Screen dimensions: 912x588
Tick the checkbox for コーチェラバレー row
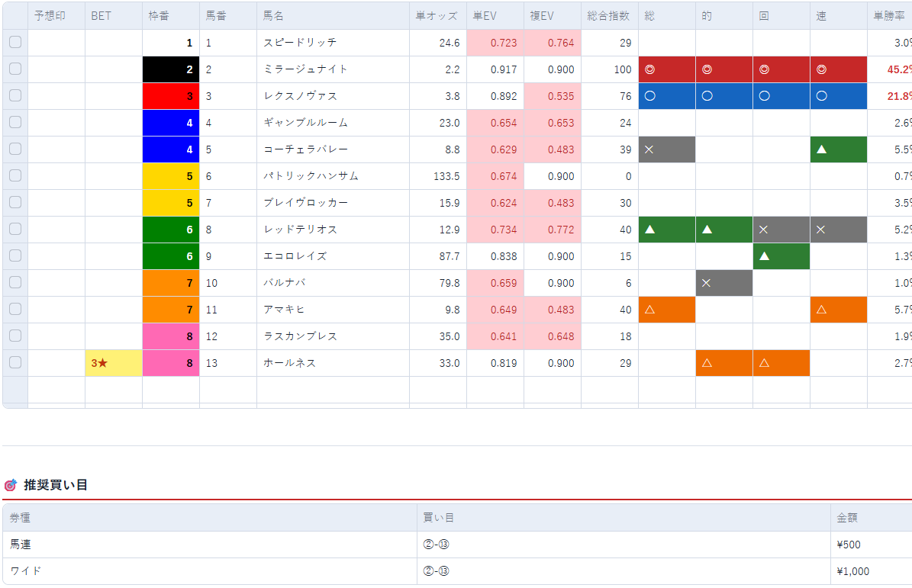click(15, 149)
